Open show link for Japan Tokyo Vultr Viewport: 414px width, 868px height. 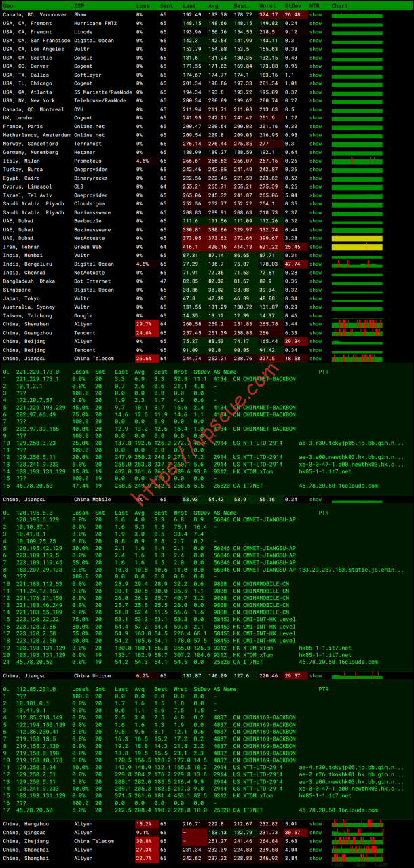tap(316, 298)
